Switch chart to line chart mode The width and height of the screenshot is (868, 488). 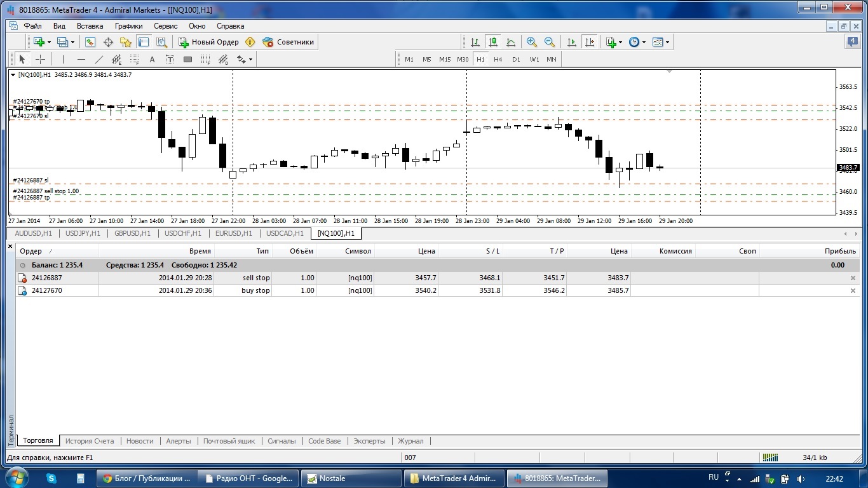(x=511, y=42)
